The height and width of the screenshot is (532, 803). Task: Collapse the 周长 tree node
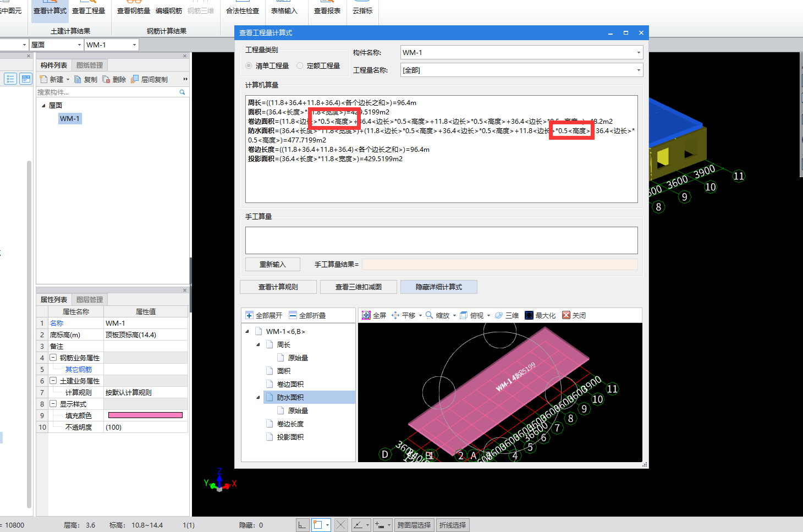(x=258, y=344)
